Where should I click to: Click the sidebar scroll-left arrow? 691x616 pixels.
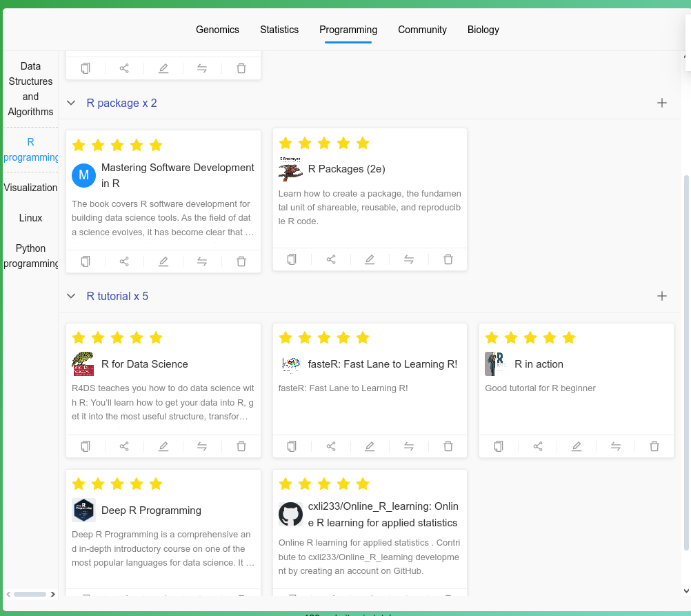tap(8, 594)
